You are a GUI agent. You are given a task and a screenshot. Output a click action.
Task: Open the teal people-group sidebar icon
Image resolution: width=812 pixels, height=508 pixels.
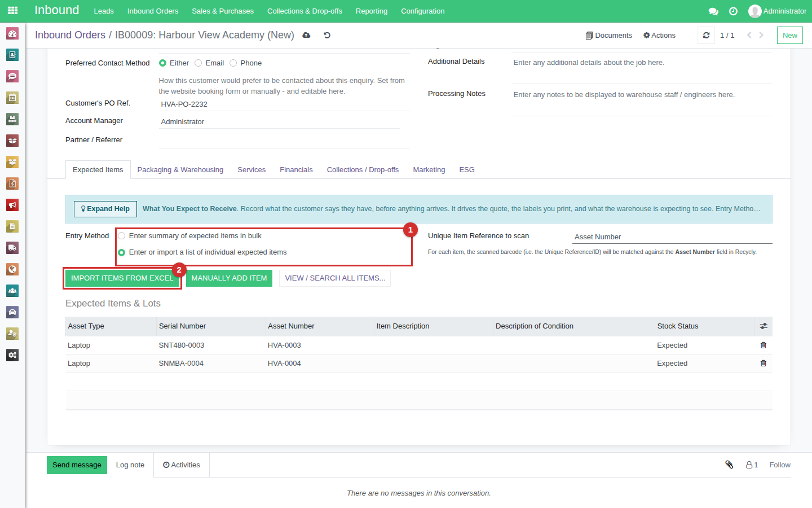12,291
